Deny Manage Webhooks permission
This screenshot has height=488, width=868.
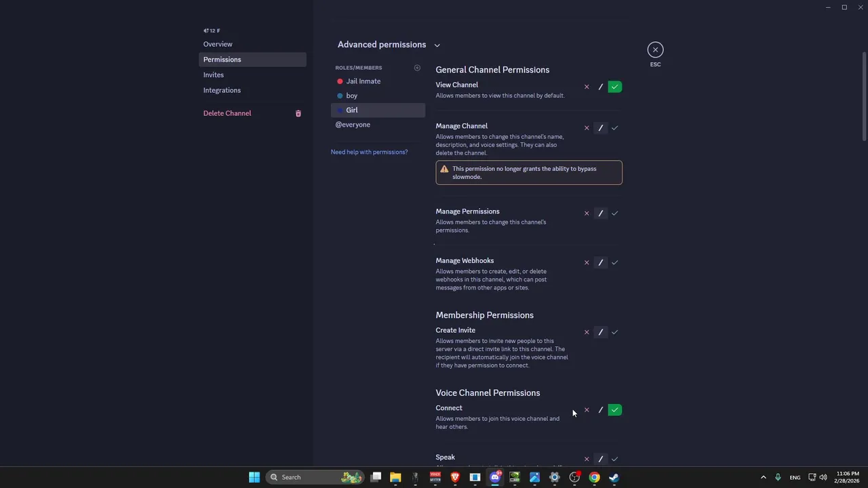click(x=587, y=262)
